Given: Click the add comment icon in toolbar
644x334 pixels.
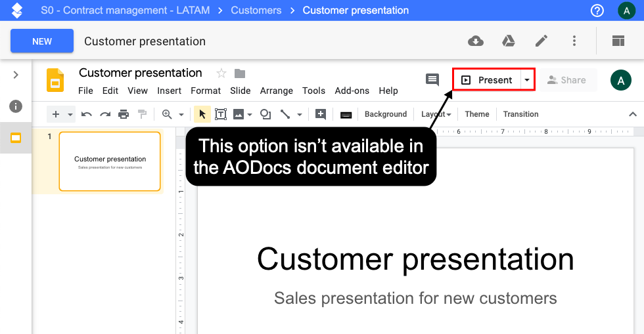Looking at the screenshot, I should pos(321,114).
